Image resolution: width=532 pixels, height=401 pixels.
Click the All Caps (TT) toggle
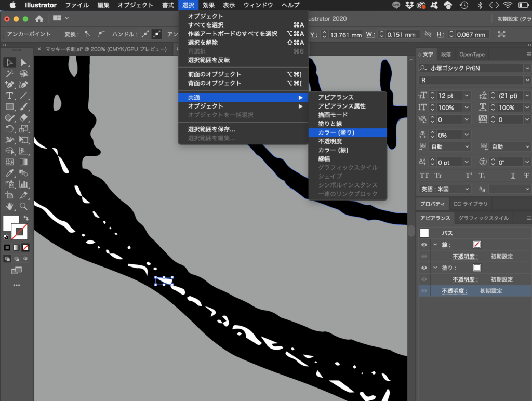[424, 176]
